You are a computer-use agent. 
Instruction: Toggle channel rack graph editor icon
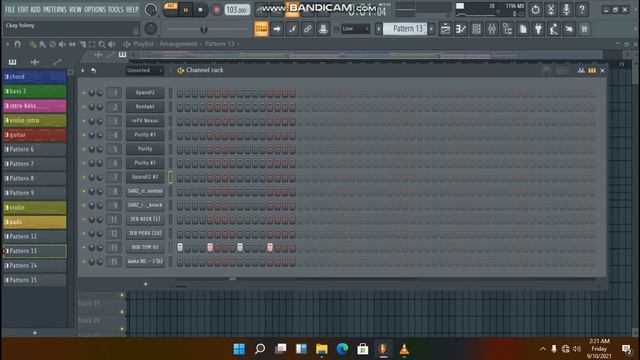581,71
